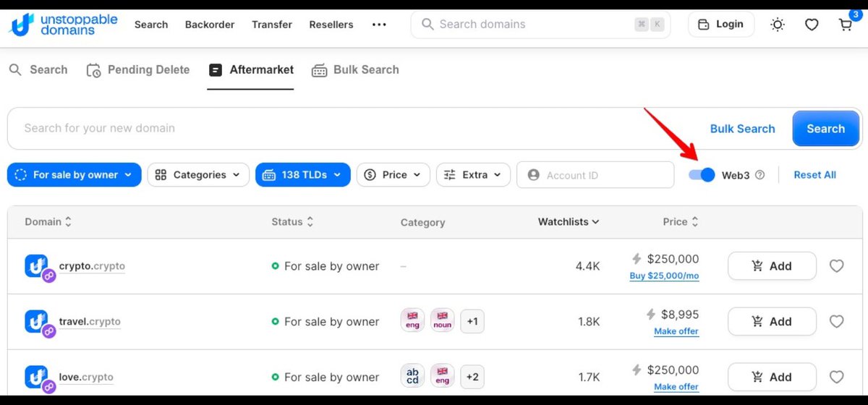Open the Extra filters dropdown
The height and width of the screenshot is (405, 868).
tap(473, 174)
